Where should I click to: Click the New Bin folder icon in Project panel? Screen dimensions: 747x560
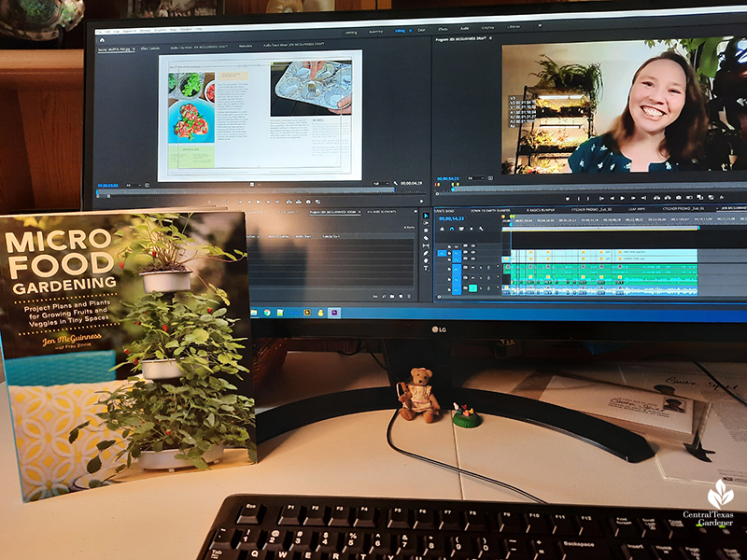tap(392, 296)
